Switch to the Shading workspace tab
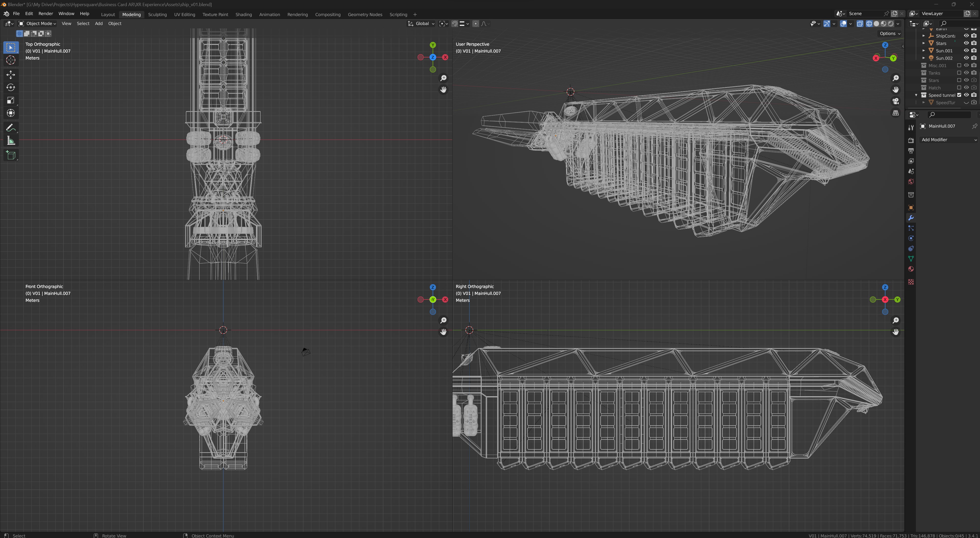This screenshot has width=980, height=538. [244, 15]
